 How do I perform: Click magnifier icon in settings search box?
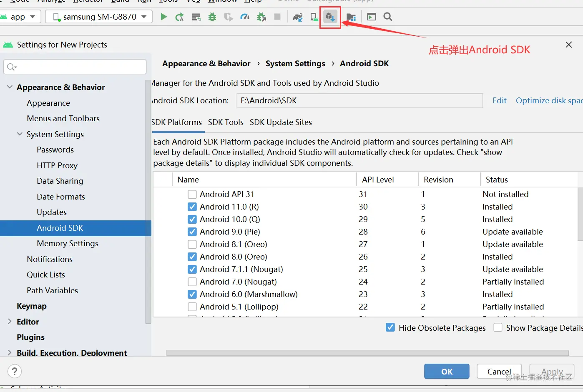pyautogui.click(x=12, y=67)
